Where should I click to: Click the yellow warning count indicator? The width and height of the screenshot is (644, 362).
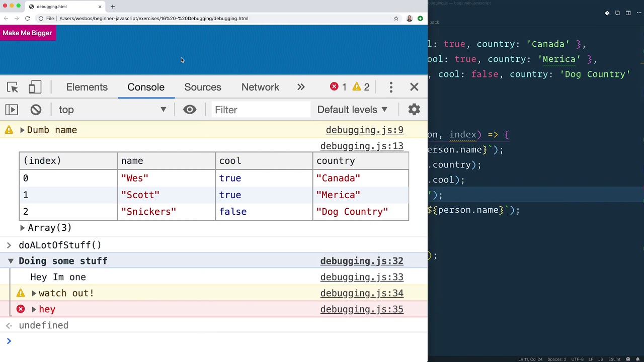(x=361, y=87)
